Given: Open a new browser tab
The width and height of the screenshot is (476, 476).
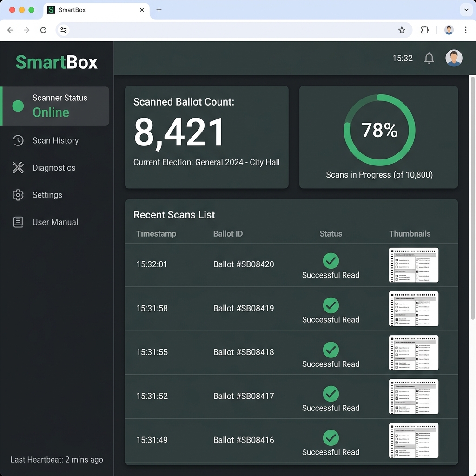Looking at the screenshot, I should point(159,10).
